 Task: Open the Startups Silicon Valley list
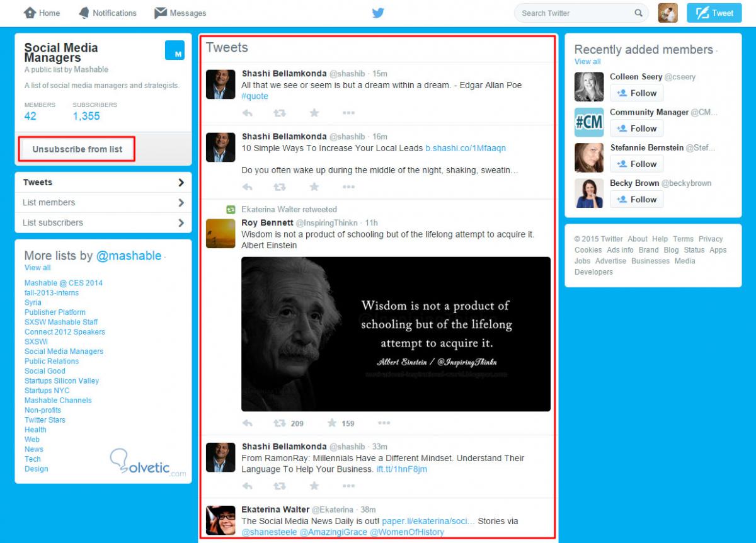pyautogui.click(x=62, y=381)
